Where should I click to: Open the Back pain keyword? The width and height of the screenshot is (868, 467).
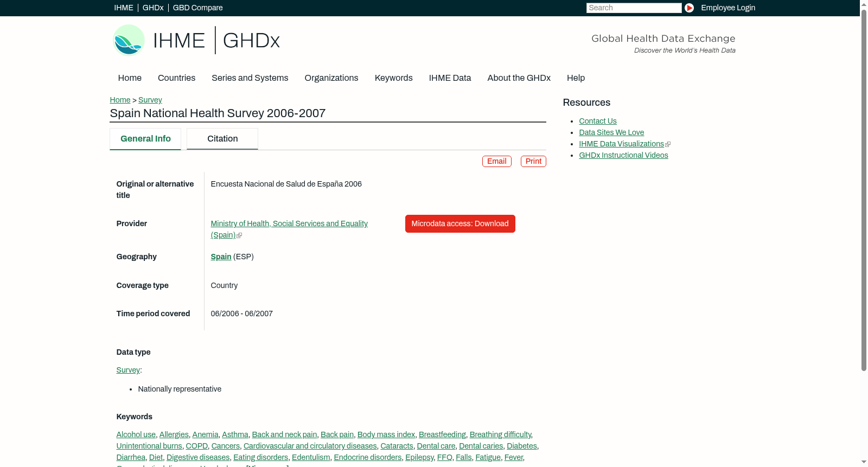337,434
